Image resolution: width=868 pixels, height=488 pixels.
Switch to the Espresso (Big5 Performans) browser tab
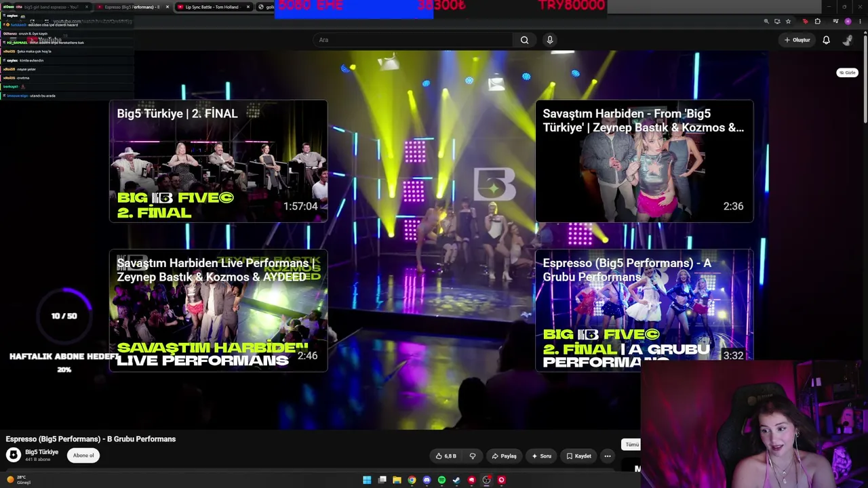132,7
